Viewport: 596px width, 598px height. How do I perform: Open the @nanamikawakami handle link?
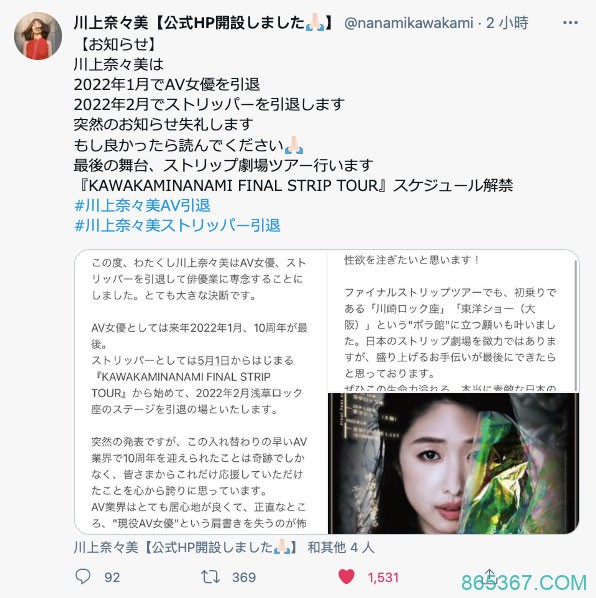408,23
